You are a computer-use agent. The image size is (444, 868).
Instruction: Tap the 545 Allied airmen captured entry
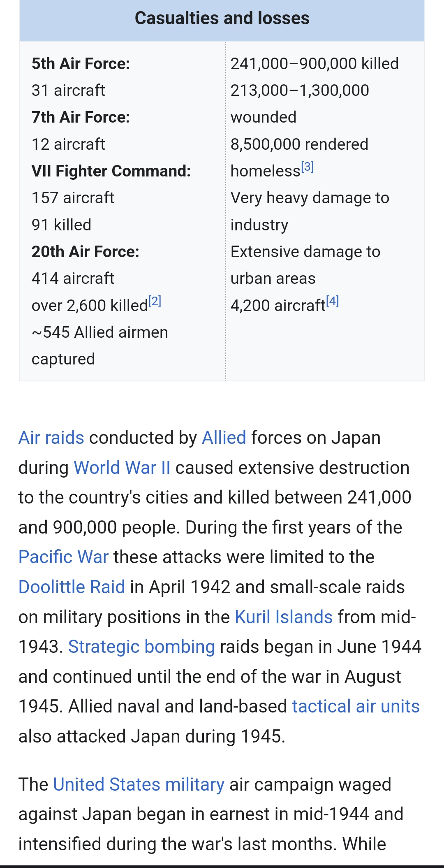click(x=100, y=345)
